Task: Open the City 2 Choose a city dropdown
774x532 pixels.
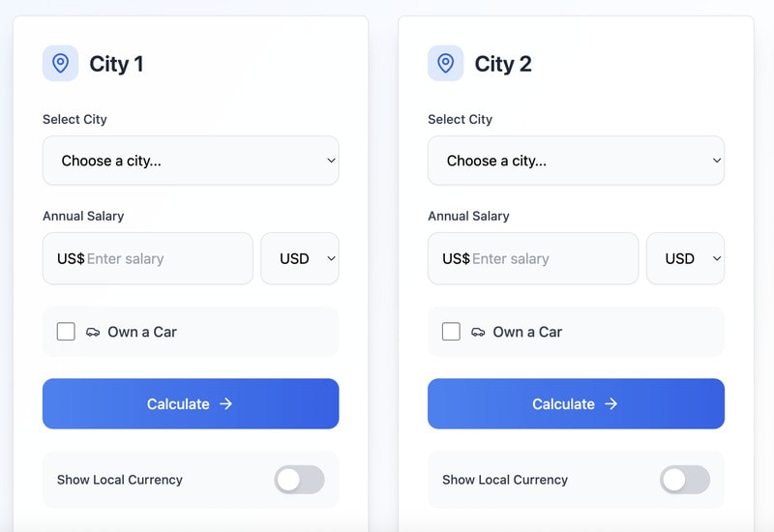Action: point(576,161)
